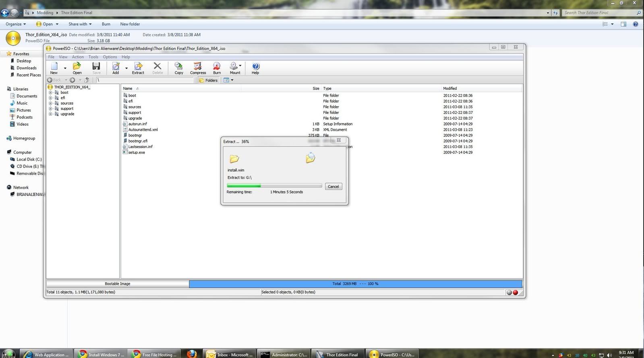Image resolution: width=644 pixels, height=358 pixels.
Task: Click the Bootable Image status label
Action: (118, 284)
